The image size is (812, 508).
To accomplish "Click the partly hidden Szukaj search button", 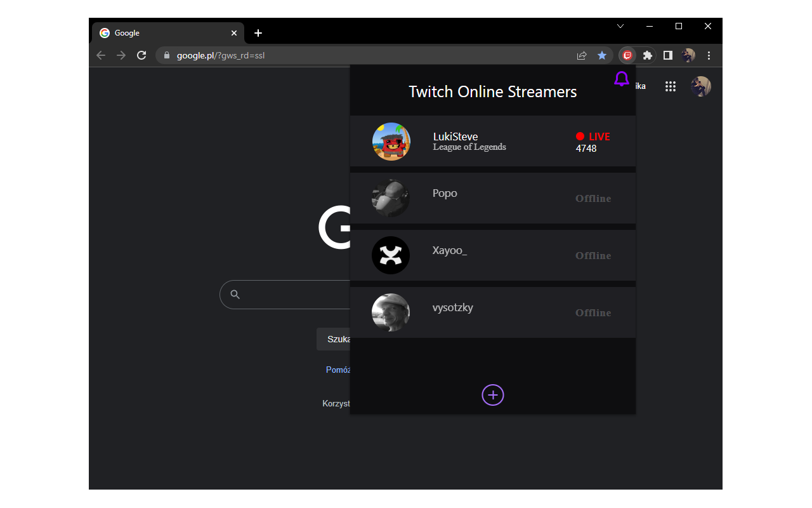I will tap(334, 339).
